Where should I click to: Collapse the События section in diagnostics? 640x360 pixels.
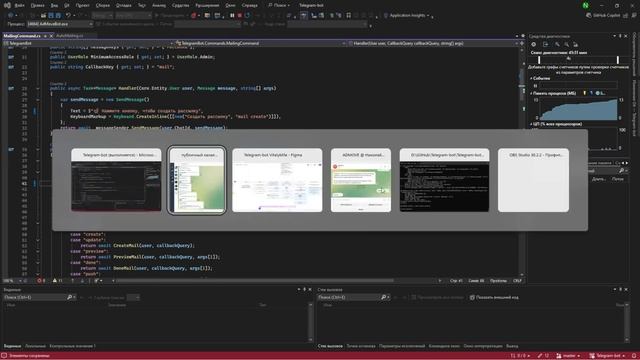coord(531,78)
